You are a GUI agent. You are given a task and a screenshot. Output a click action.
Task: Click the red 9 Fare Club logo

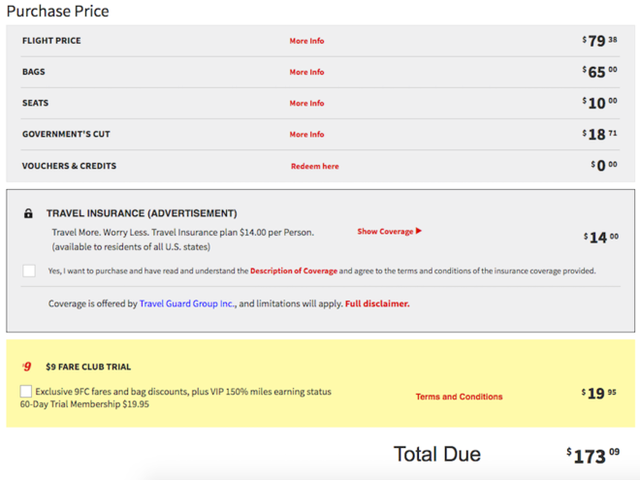pos(27,366)
